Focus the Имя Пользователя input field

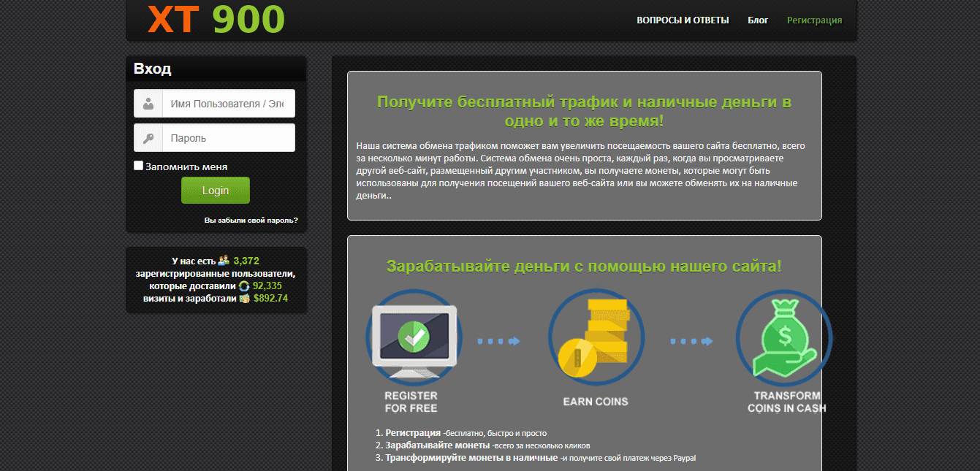coord(228,104)
